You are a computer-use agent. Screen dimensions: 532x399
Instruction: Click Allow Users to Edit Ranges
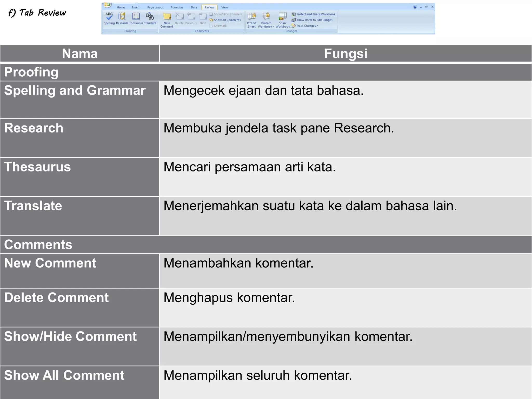312,20
